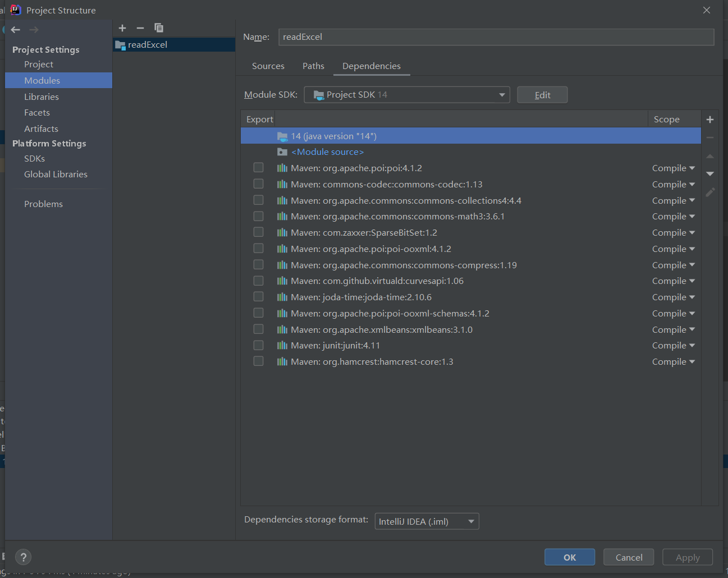Open scope dropdown for commons-compress:1.19
The width and height of the screenshot is (728, 578).
674,265
